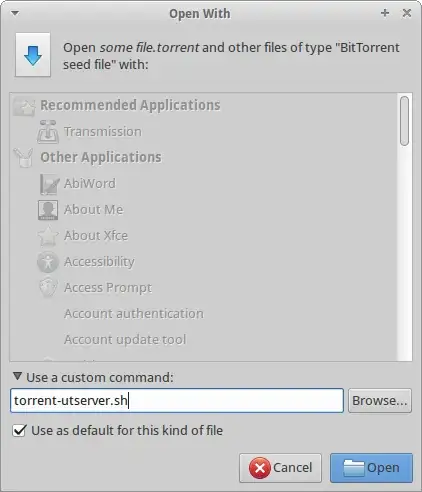Click the About Me user icon

[x=48, y=210]
